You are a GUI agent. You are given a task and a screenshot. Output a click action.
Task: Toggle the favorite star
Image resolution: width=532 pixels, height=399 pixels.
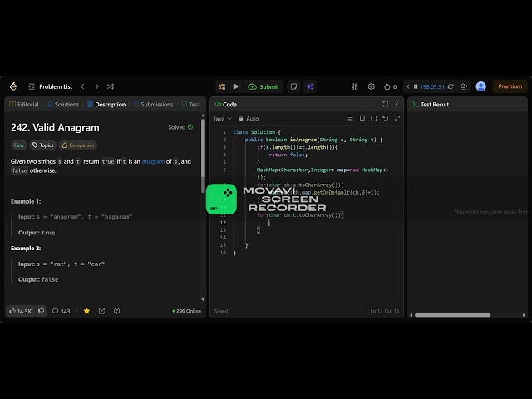coord(86,311)
